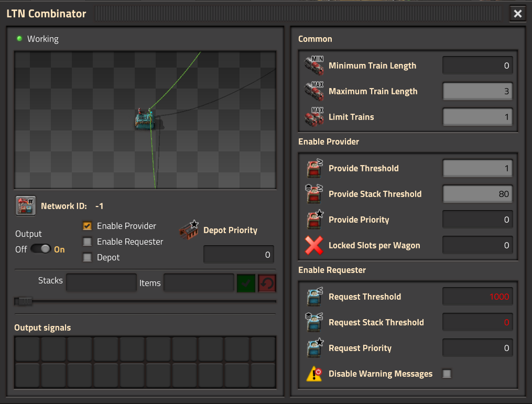This screenshot has height=404, width=532.
Task: Click the stacks/items slider handle
Action: click(x=23, y=301)
